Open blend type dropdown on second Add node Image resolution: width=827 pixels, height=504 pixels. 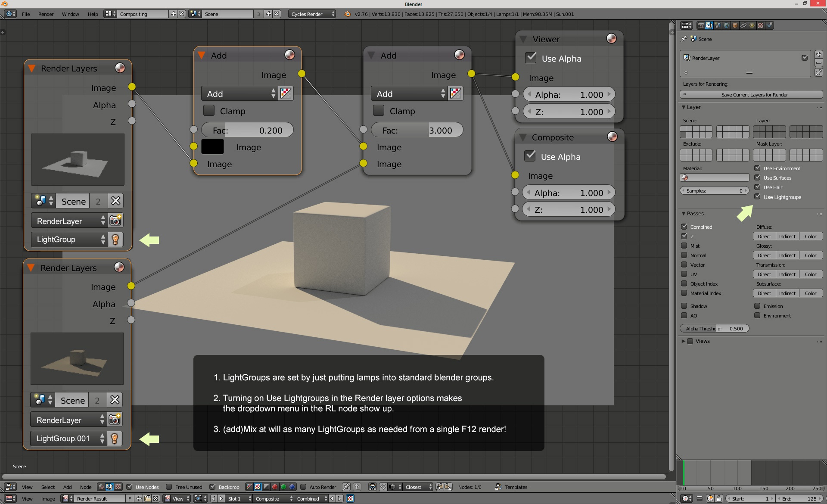pyautogui.click(x=410, y=94)
